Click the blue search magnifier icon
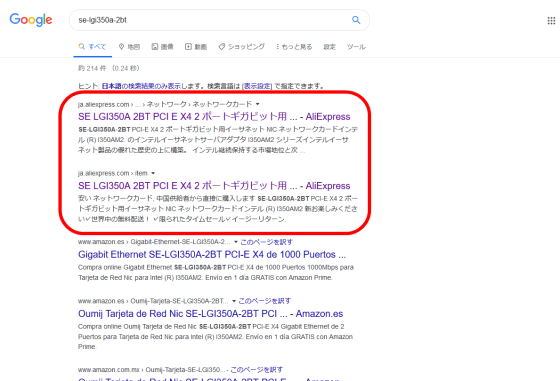Screen dimensions: 560x381 click(356, 20)
